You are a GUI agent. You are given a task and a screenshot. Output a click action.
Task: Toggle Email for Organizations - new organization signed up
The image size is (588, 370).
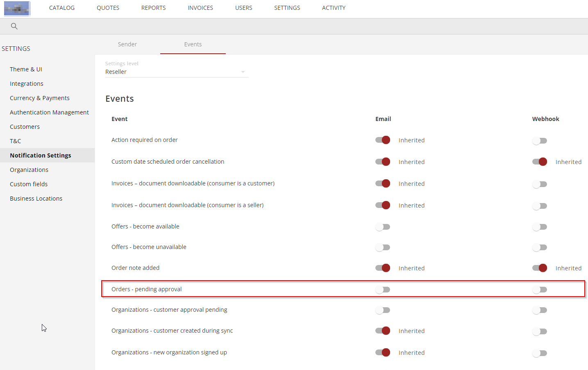tap(382, 352)
